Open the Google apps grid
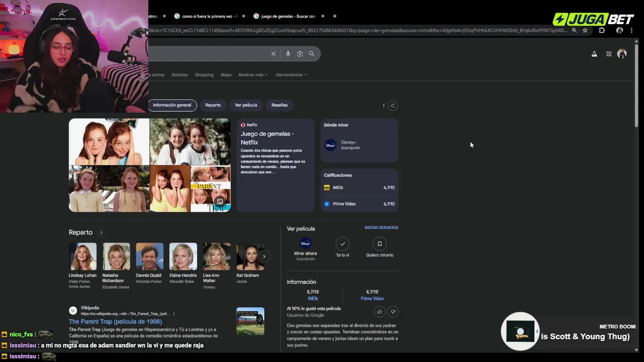This screenshot has height=362, width=644. pyautogui.click(x=609, y=54)
